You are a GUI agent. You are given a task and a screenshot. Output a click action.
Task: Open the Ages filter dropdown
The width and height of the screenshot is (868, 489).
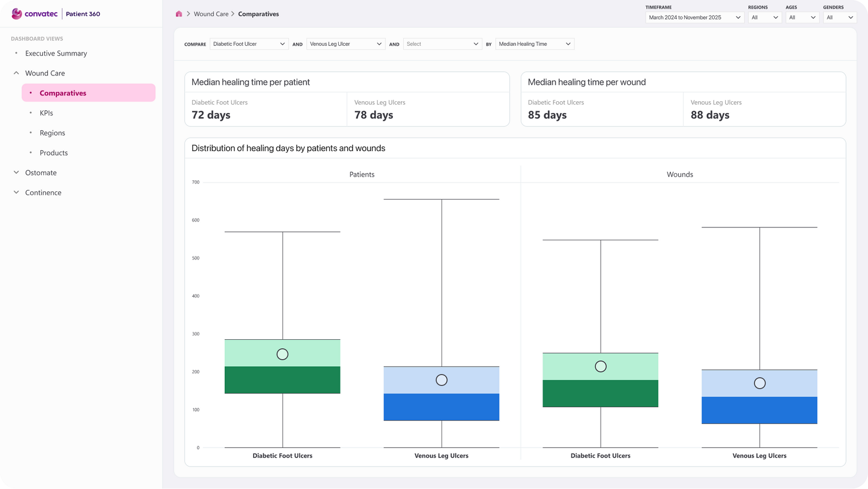click(802, 18)
